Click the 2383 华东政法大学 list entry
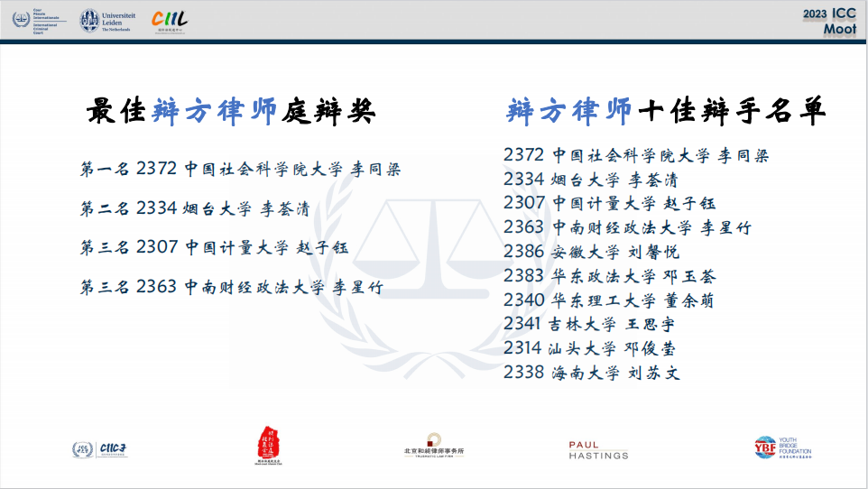 tap(610, 276)
